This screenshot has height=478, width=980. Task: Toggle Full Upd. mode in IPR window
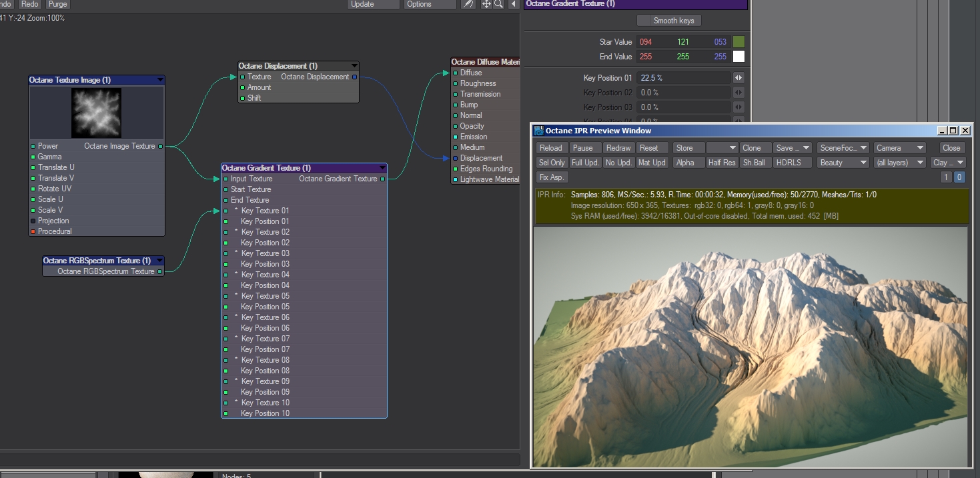[586, 163]
